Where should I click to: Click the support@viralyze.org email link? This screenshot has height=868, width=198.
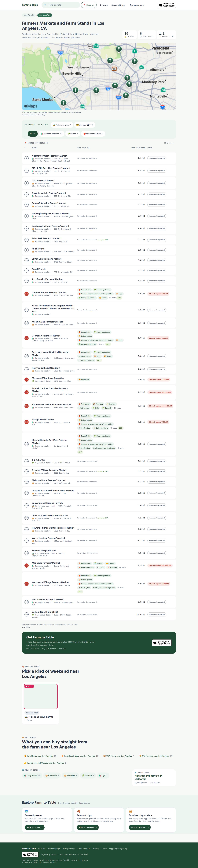[118, 849]
